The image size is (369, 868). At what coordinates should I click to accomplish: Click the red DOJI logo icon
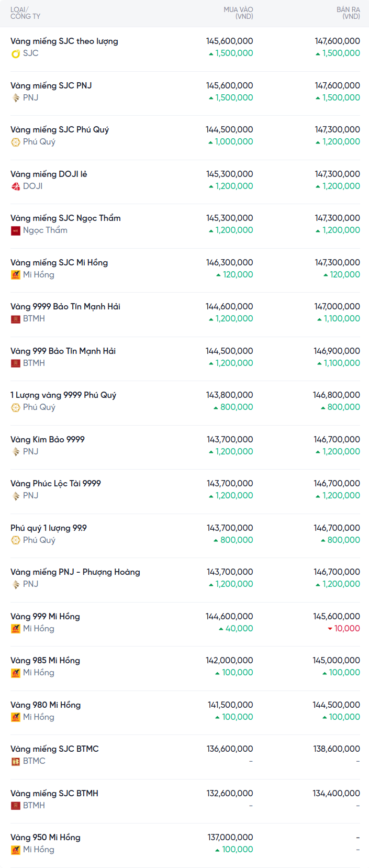(16, 186)
